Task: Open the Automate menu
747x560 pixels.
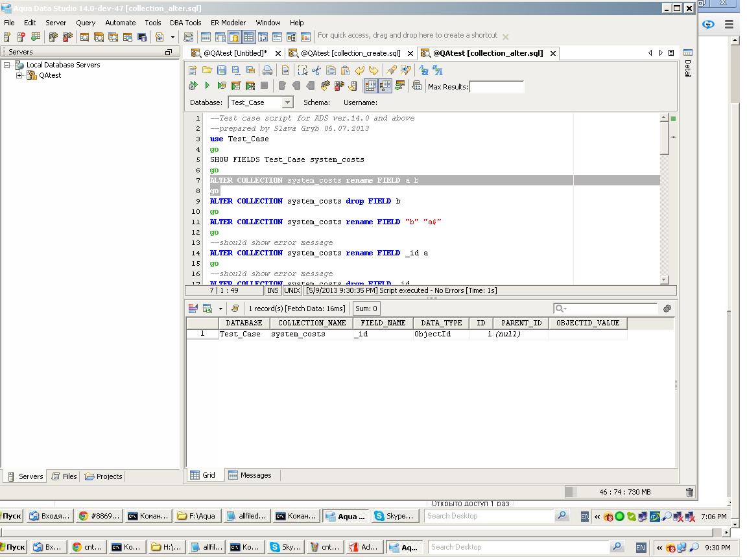Action: coord(120,23)
